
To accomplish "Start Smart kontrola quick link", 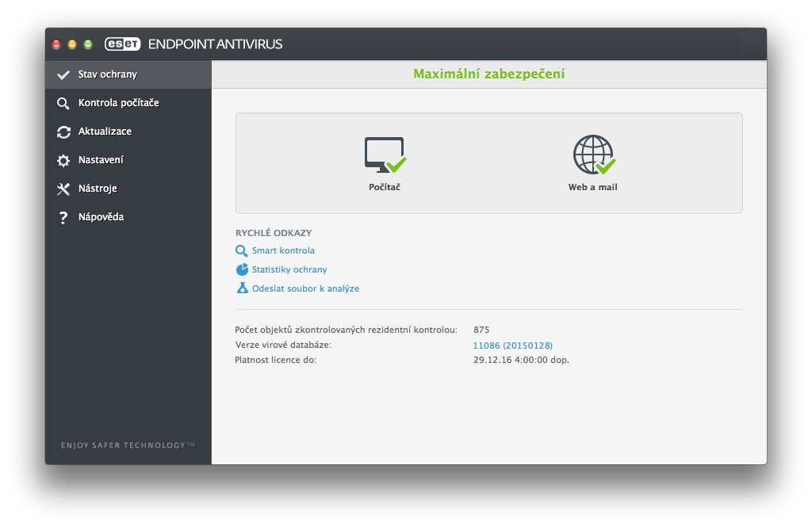I will click(x=283, y=250).
